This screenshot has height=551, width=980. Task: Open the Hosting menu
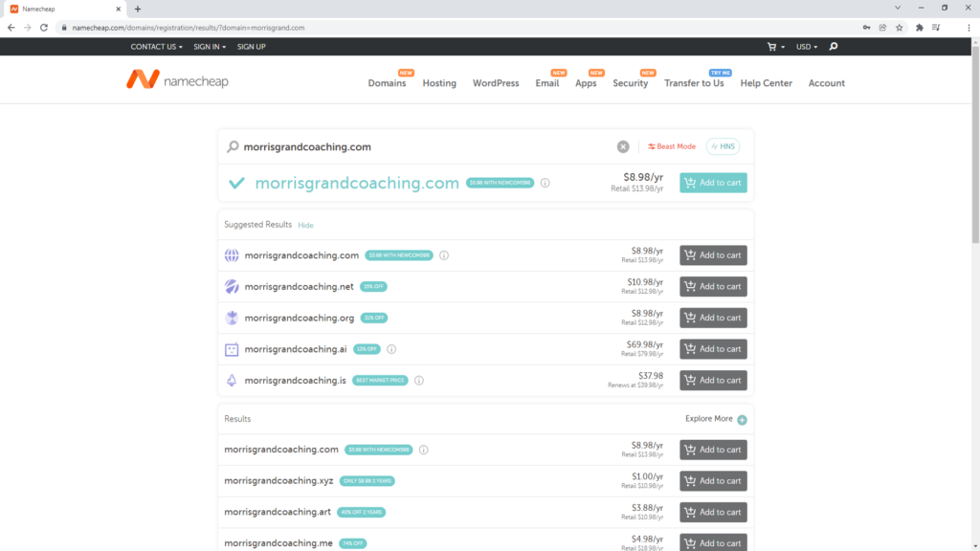click(x=439, y=83)
